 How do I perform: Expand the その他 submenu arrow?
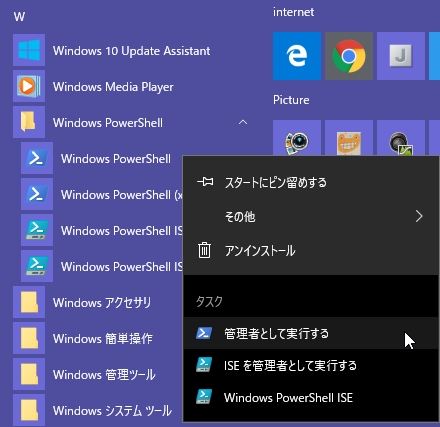coord(419,216)
